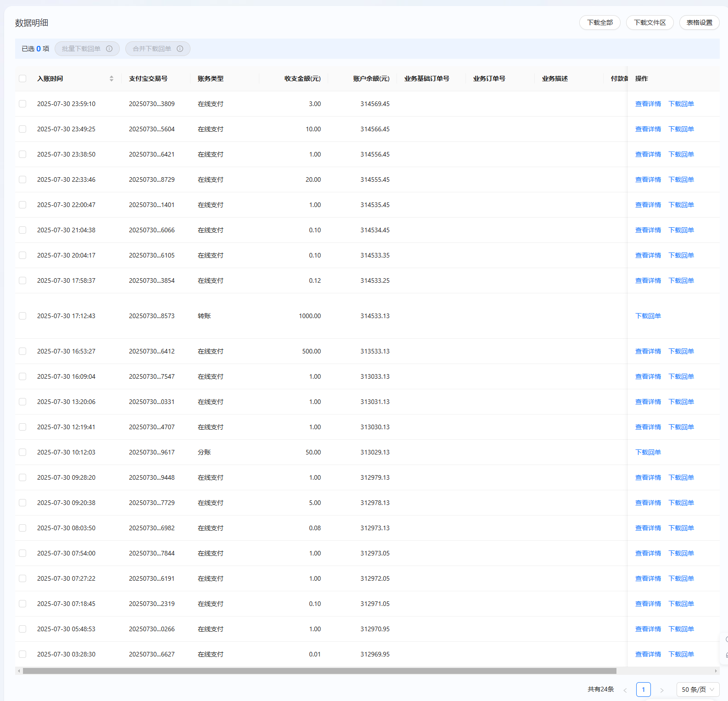Screen dimensions: 728x701
Task: Click 合并下载回单 button
Action: (158, 49)
